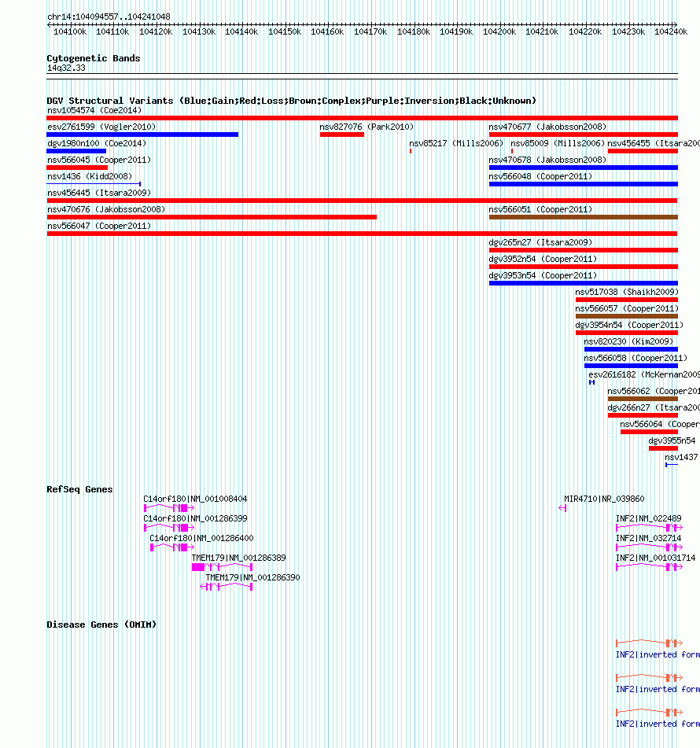Click the red bar under nsv470676 (Jakobsson2008)
This screenshot has height=748, width=700.
[x=212, y=217]
